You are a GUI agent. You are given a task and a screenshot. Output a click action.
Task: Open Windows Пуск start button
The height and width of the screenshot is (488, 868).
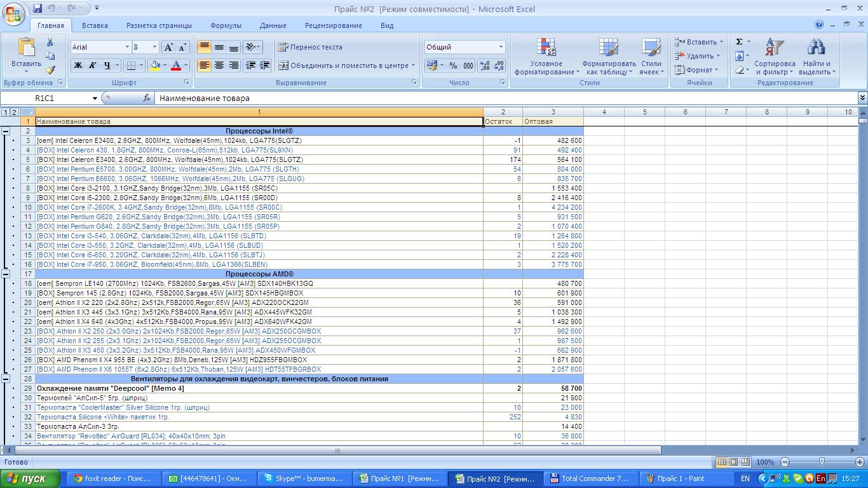30,478
